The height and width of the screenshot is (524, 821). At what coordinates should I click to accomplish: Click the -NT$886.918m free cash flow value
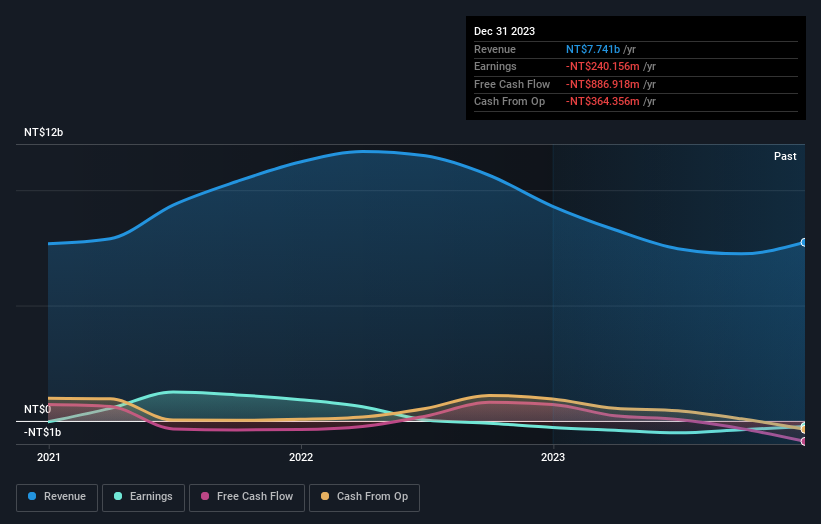pyautogui.click(x=602, y=84)
